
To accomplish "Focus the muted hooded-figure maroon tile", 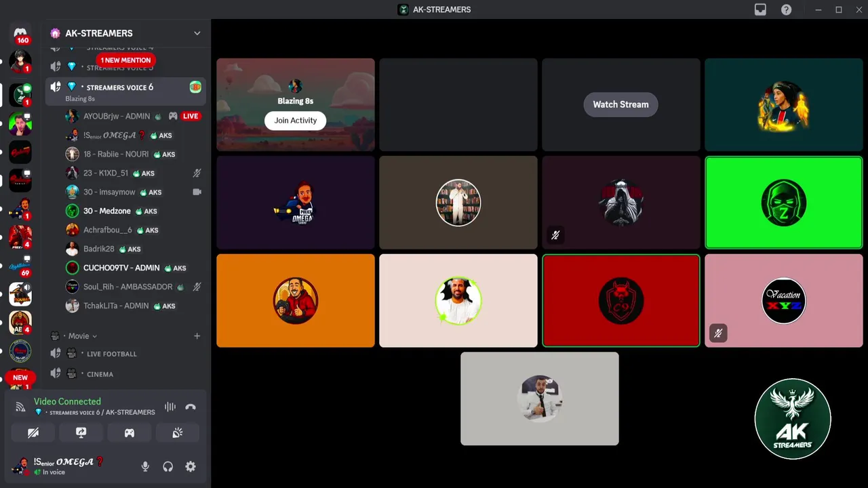I will coord(620,203).
